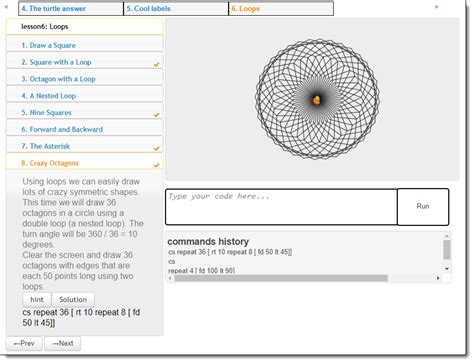Open step 6 Forward and Backward
The width and height of the screenshot is (474, 363).
click(85, 129)
